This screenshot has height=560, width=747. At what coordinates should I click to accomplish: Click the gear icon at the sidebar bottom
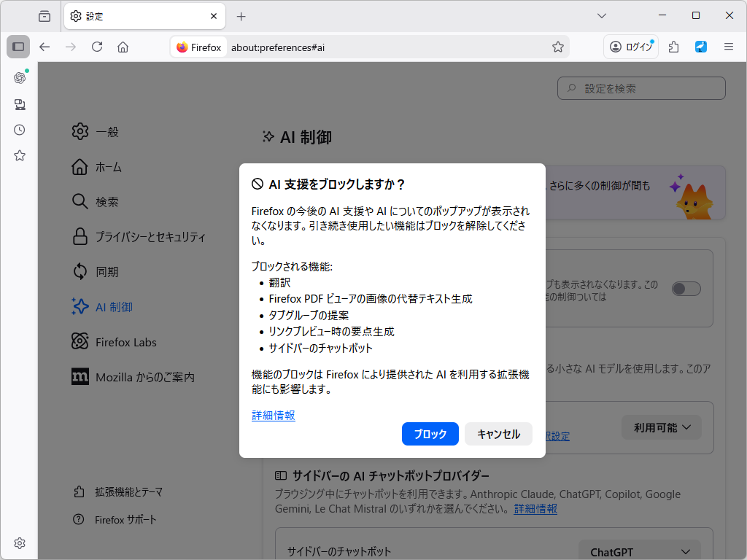(19, 543)
